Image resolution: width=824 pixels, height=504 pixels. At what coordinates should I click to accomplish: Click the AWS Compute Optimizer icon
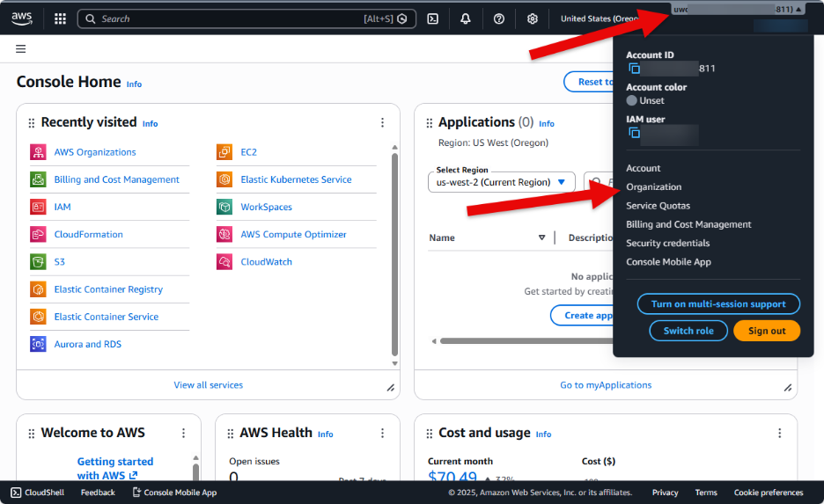pos(224,234)
